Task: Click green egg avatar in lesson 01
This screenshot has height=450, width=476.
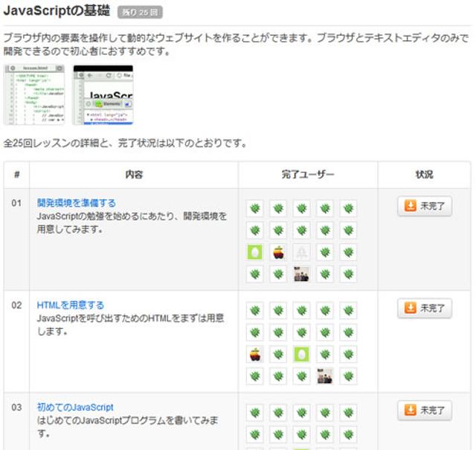Action: (254, 252)
